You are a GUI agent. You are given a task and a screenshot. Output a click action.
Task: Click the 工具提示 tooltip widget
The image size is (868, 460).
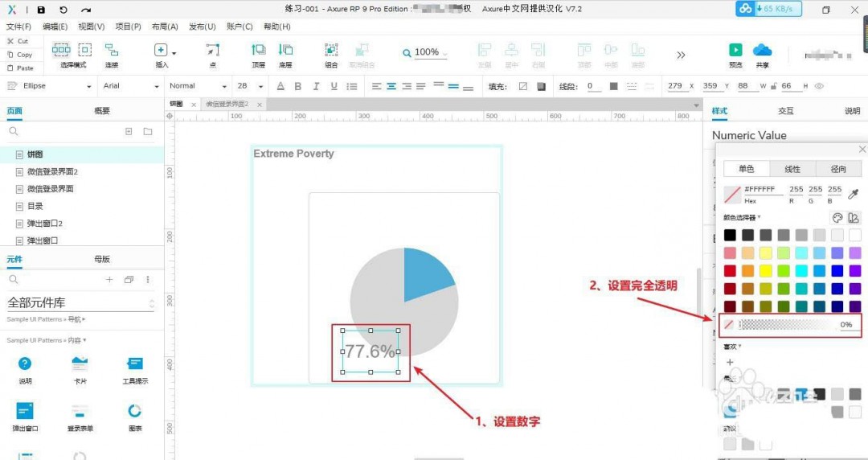click(135, 370)
